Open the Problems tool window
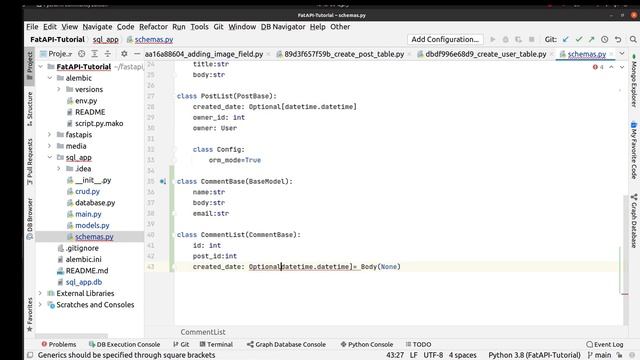This screenshot has height=360, width=640. (59, 344)
